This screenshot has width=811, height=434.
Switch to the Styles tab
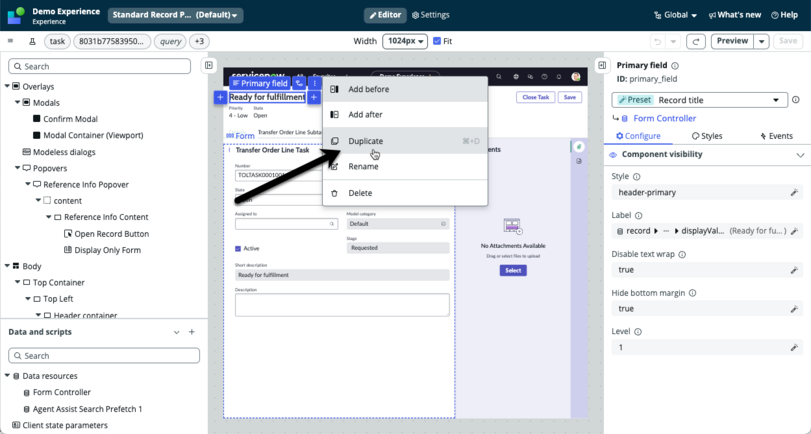707,136
